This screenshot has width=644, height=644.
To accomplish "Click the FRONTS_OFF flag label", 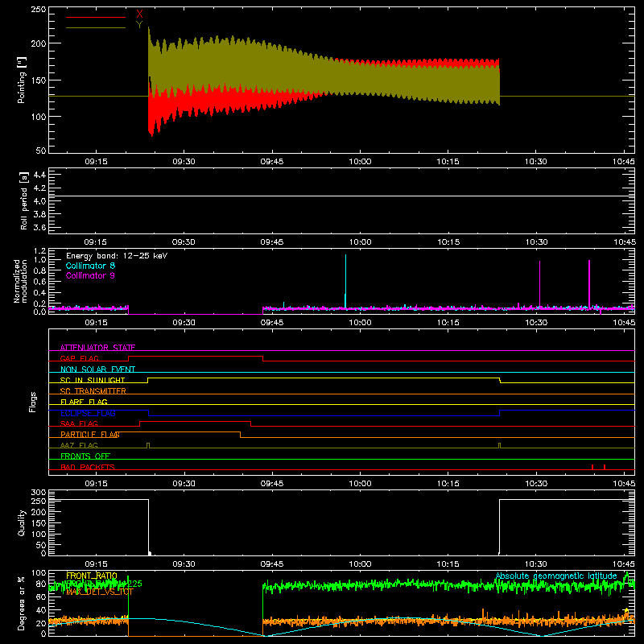I will click(x=85, y=456).
